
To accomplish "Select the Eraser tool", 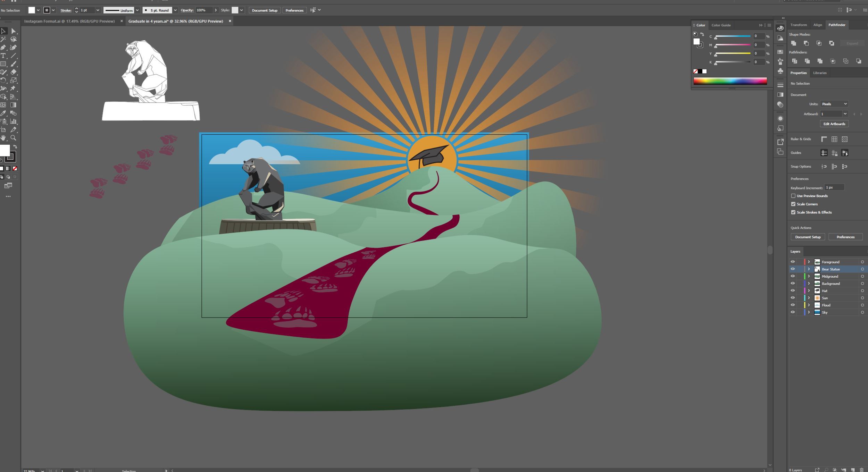I will click(14, 72).
